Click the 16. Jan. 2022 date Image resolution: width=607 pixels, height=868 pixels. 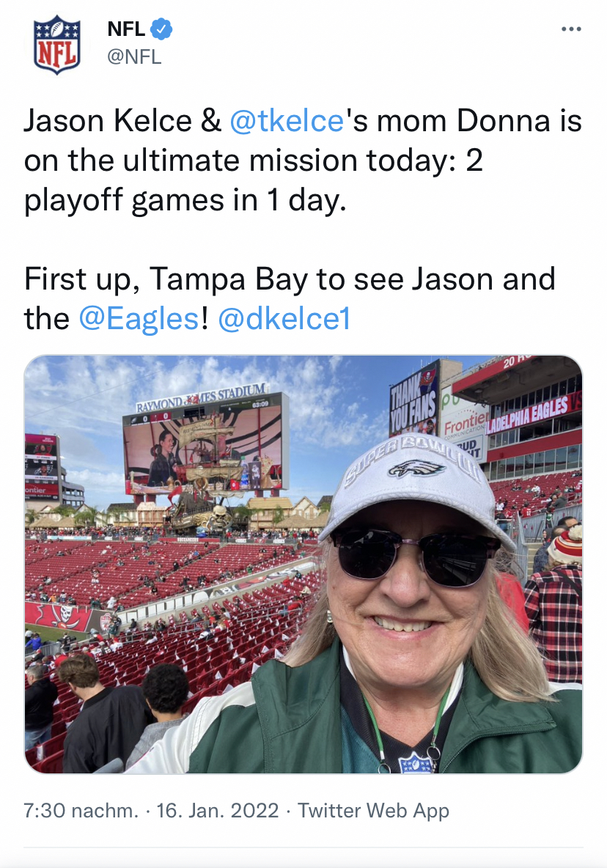click(218, 811)
